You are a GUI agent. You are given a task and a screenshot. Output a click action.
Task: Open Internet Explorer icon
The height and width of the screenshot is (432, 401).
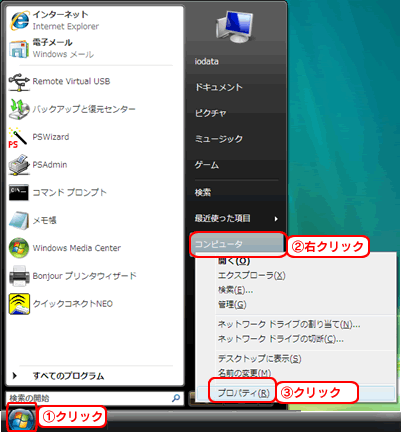[19, 20]
